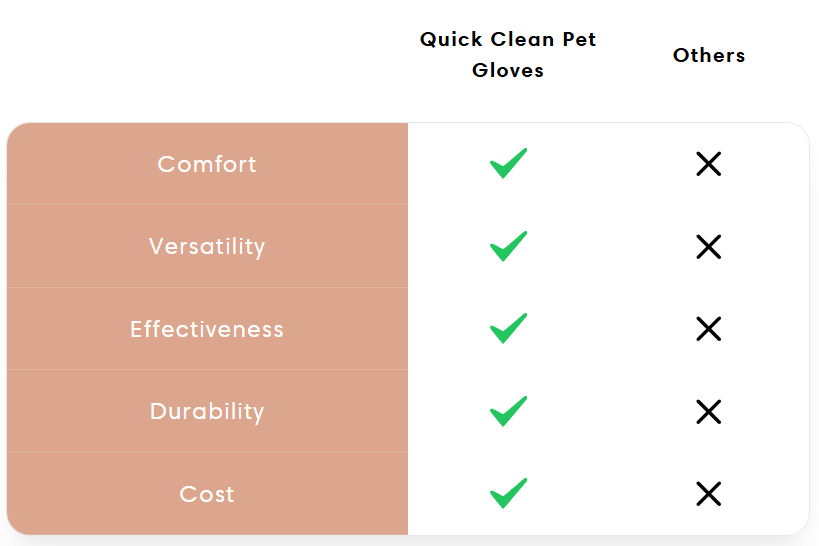Click the black X in Effectiveness row

(x=708, y=329)
